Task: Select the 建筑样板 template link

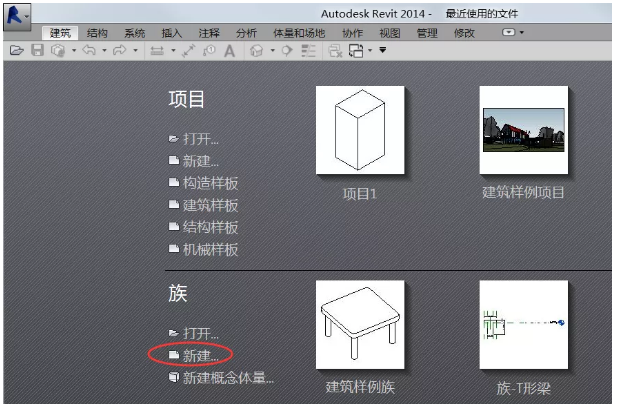Action: [x=210, y=205]
